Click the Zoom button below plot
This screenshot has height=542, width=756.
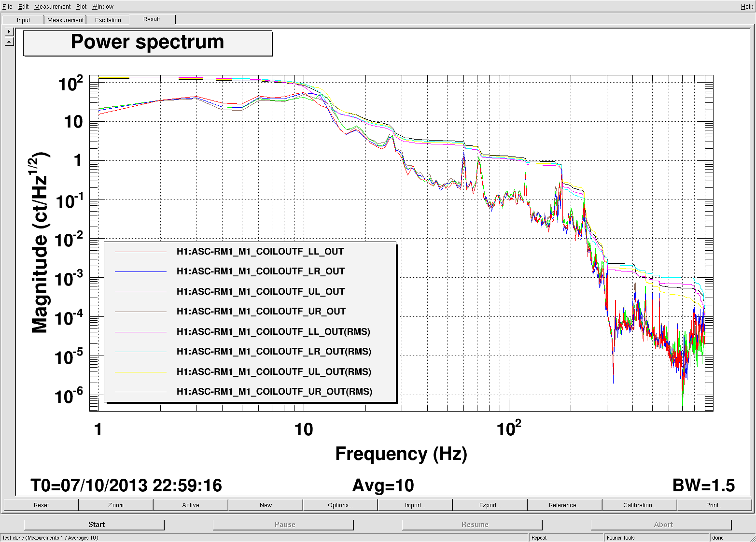coord(116,505)
